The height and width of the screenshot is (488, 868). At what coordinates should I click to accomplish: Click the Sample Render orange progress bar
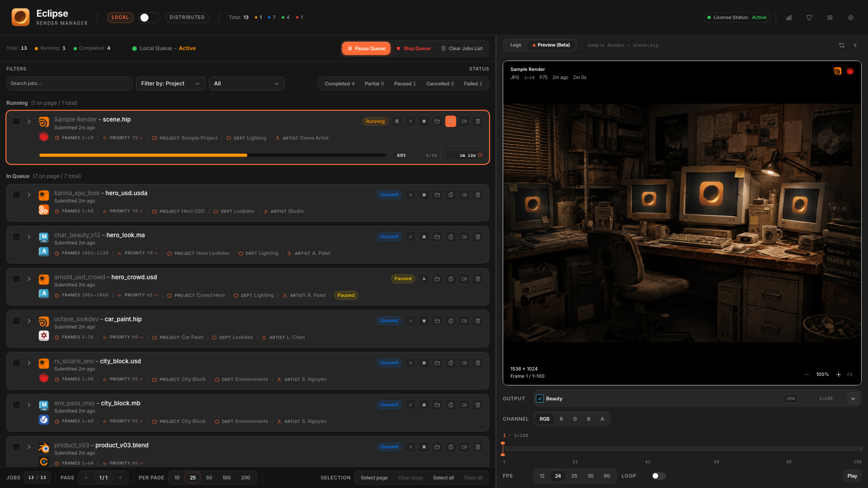point(143,155)
